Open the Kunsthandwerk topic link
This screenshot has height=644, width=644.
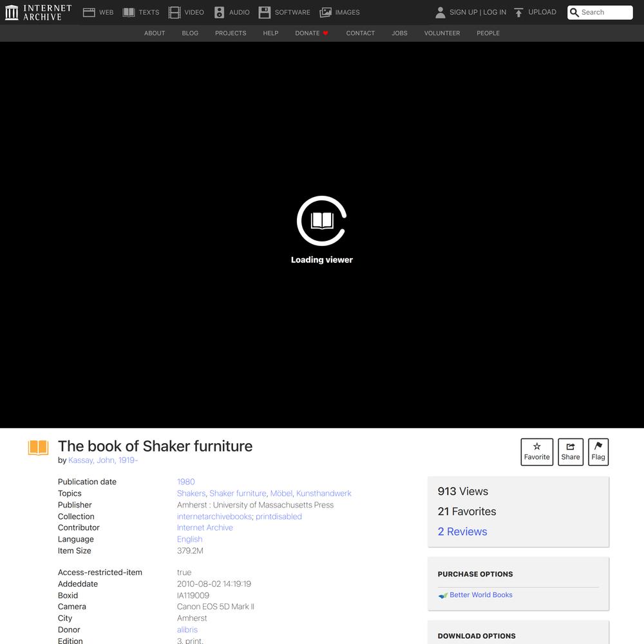(324, 493)
